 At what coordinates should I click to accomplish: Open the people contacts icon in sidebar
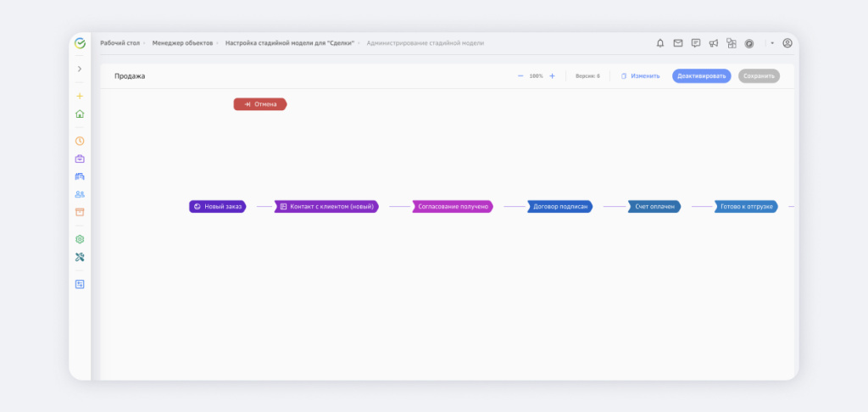tap(80, 194)
